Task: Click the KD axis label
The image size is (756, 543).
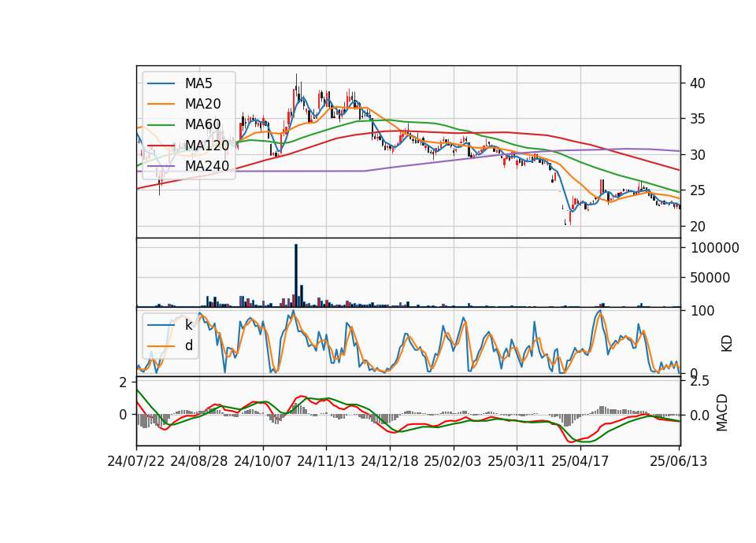Action: click(727, 343)
